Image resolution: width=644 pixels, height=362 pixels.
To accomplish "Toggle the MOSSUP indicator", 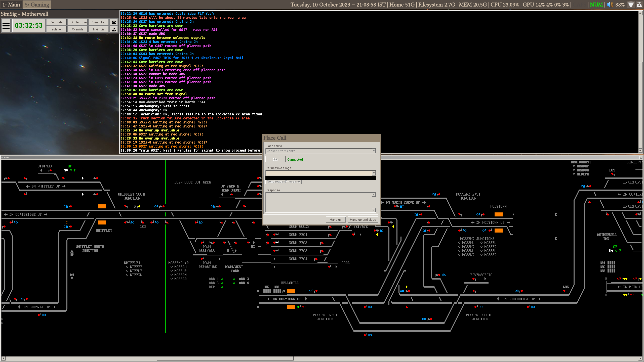I will point(172,271).
